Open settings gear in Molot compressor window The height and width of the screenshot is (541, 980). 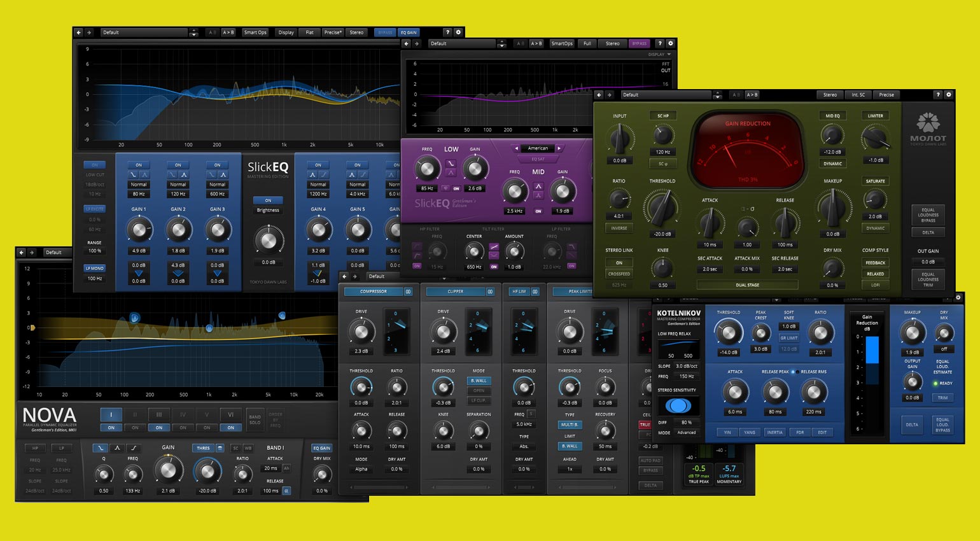(948, 94)
